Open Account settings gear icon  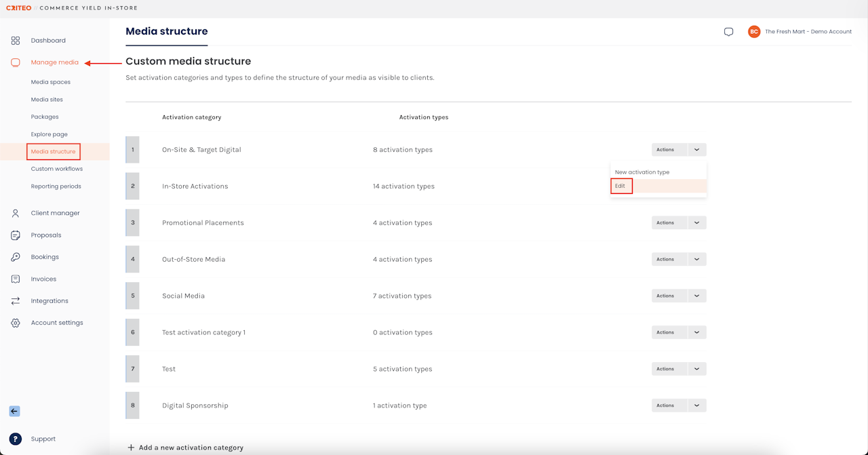click(16, 323)
